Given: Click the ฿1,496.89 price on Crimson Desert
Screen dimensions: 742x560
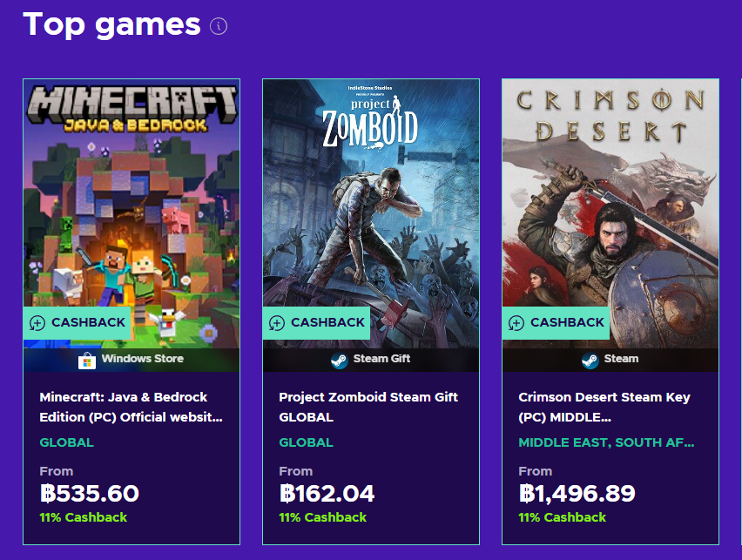Looking at the screenshot, I should pyautogui.click(x=577, y=494).
